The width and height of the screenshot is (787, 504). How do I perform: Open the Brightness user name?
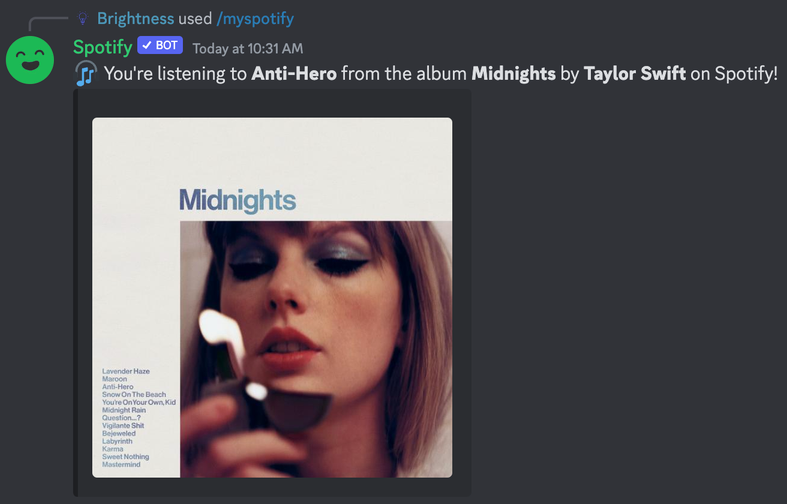(x=136, y=19)
